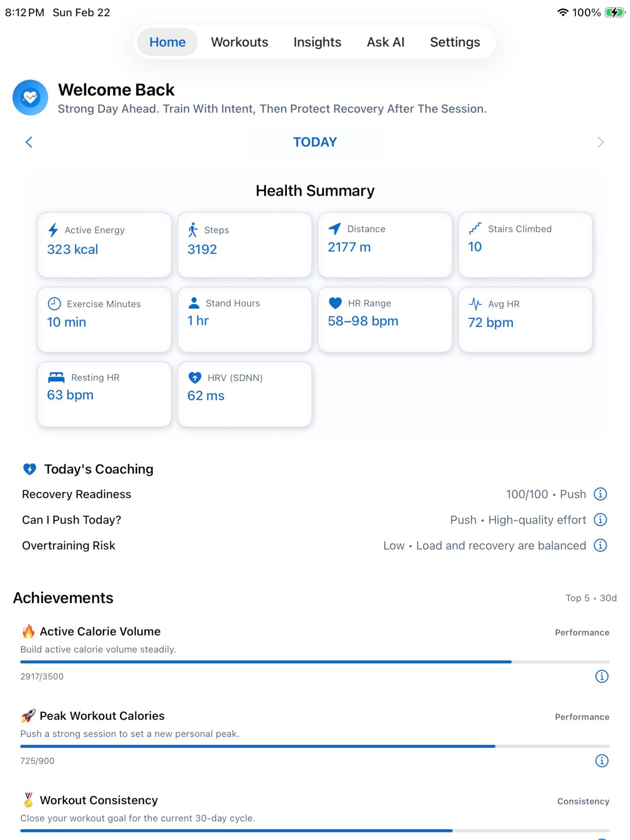Image resolution: width=630 pixels, height=840 pixels.
Task: Open Active Calorie Volume info icon
Action: (x=601, y=676)
